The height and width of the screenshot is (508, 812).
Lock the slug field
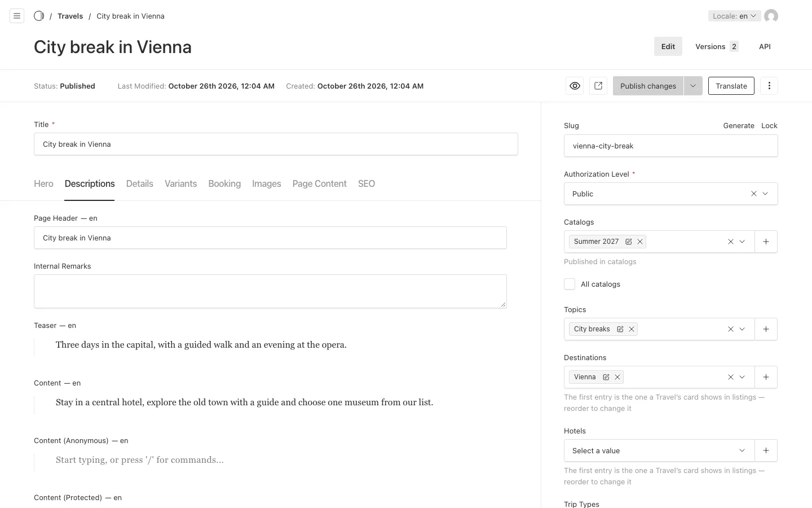click(769, 125)
